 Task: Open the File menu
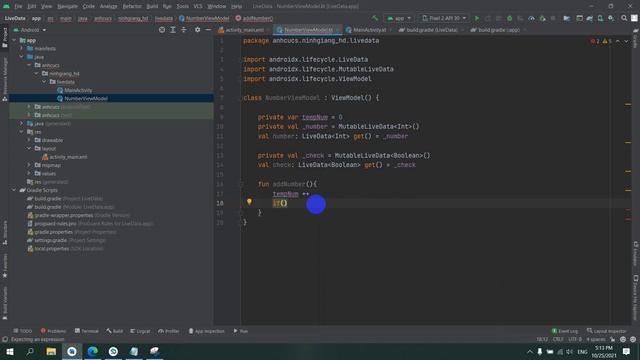pos(18,7)
